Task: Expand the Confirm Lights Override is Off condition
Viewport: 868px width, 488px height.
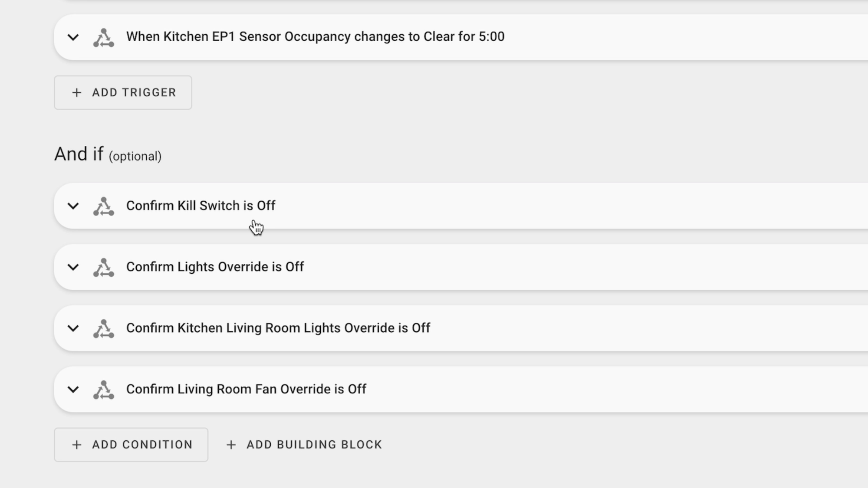Action: [x=73, y=267]
